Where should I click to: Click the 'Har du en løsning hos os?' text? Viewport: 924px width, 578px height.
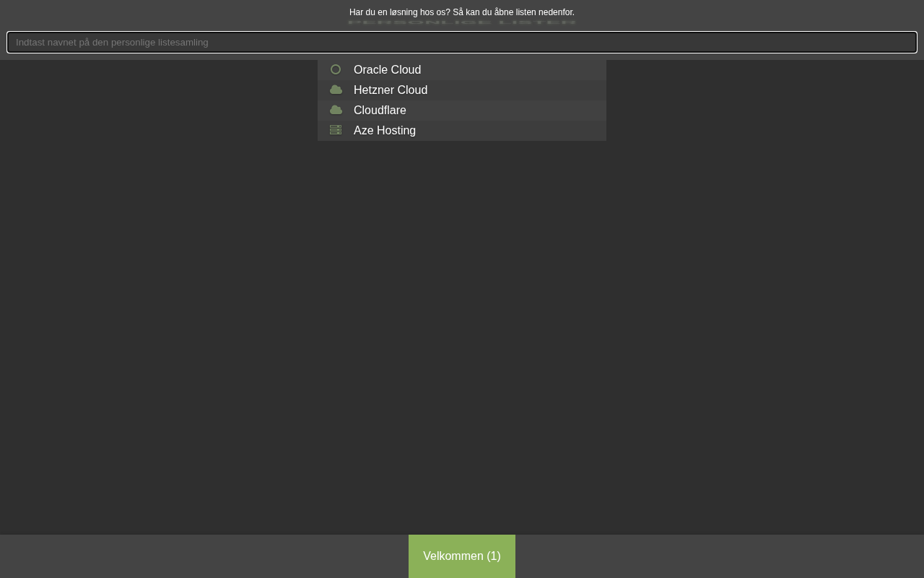click(400, 12)
